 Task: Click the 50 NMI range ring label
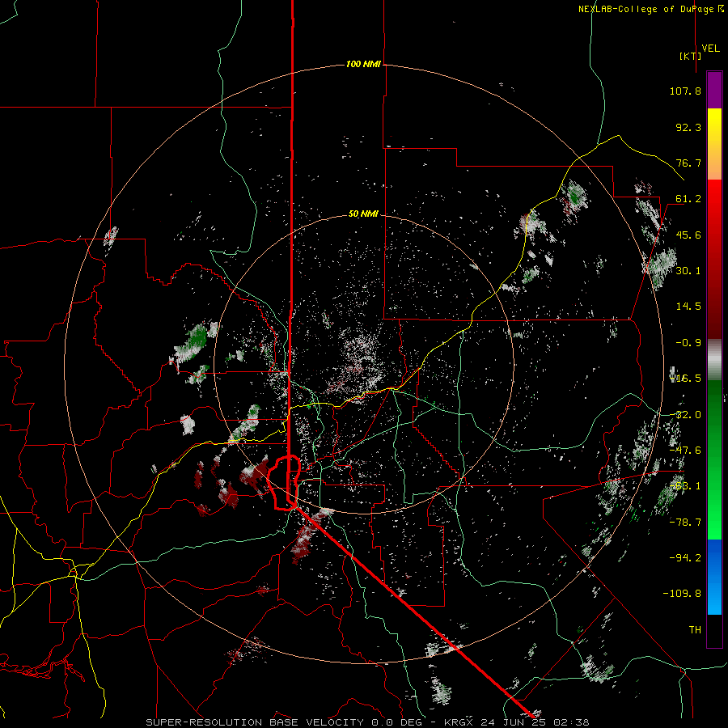(363, 214)
